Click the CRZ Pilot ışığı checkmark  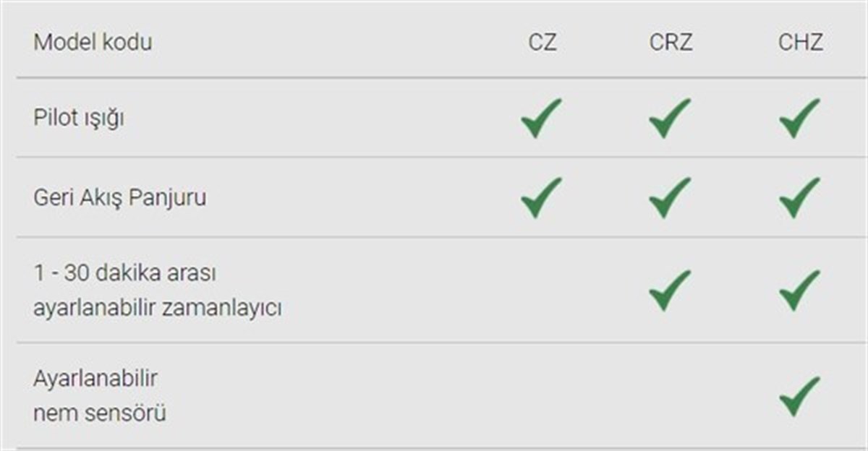coord(670,118)
